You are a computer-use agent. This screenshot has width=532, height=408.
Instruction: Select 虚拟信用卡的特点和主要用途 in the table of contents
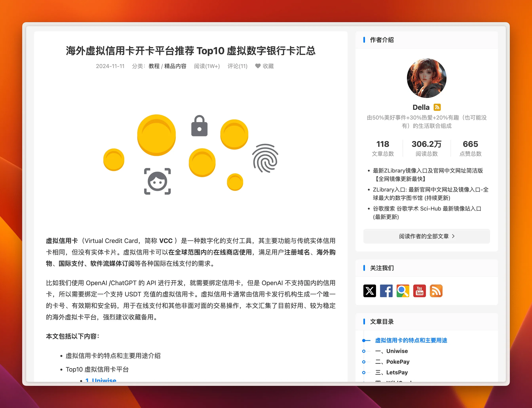(x=411, y=340)
